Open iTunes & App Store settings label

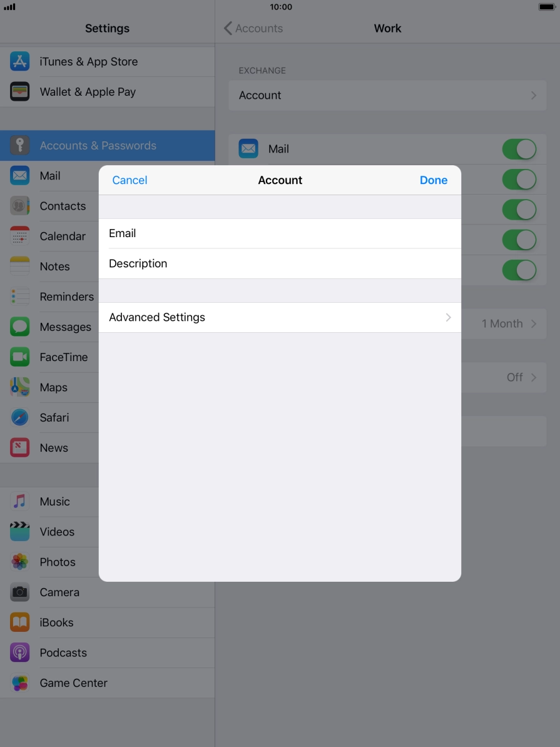[x=89, y=61]
